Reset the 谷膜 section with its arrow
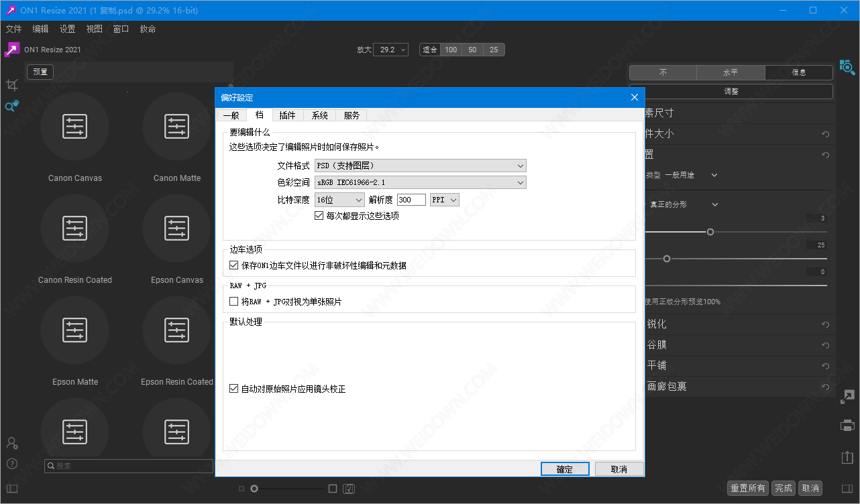Screen dimensions: 860x504 (826, 346)
